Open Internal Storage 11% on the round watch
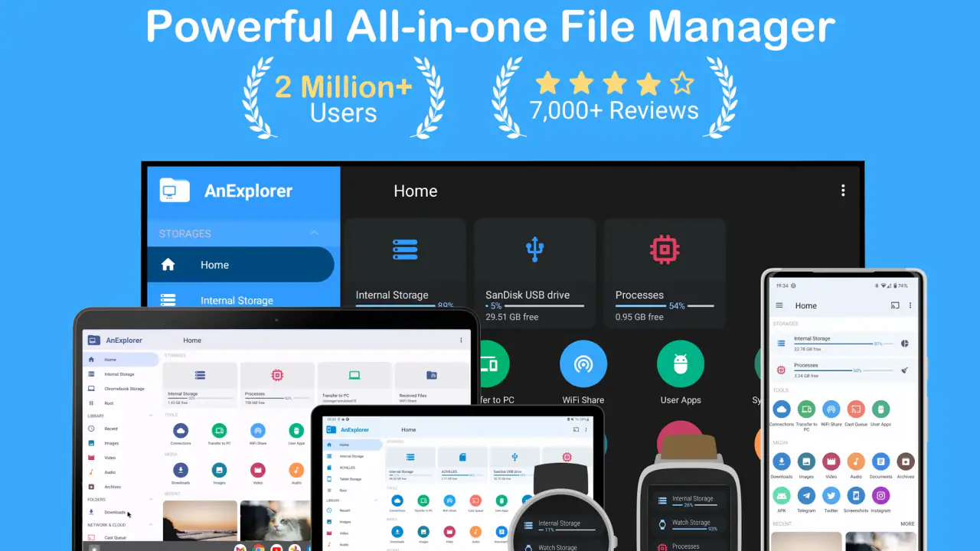This screenshot has height=551, width=980. 559,525
